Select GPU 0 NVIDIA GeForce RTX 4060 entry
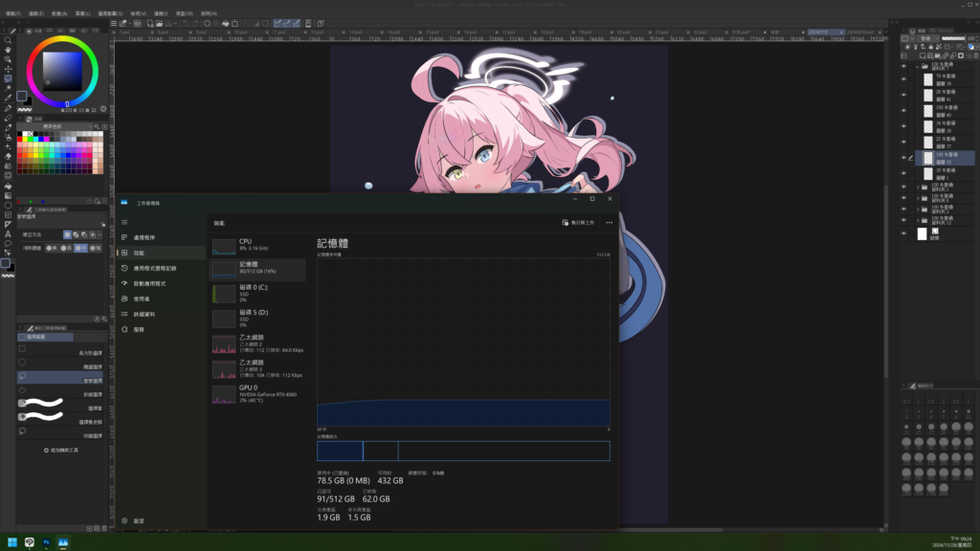 258,394
